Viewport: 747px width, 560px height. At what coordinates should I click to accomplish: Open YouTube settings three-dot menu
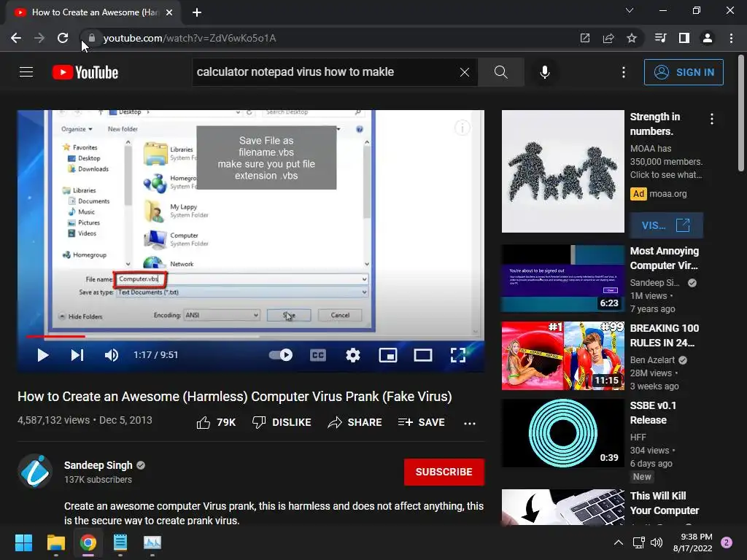click(623, 72)
